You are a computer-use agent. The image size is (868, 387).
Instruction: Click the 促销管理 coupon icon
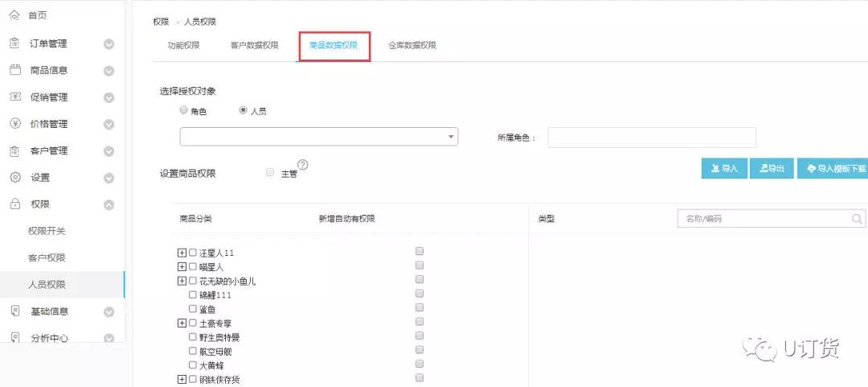pos(15,97)
